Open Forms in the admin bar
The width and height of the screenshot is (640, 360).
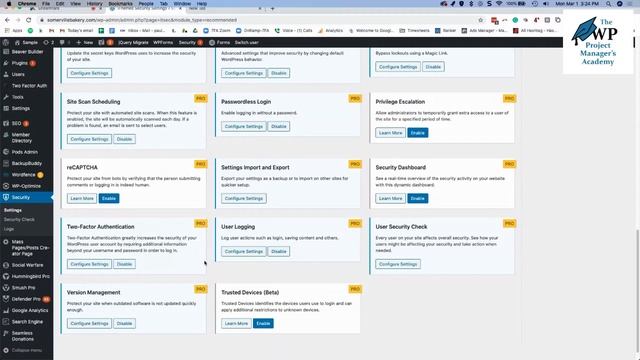coord(220,42)
